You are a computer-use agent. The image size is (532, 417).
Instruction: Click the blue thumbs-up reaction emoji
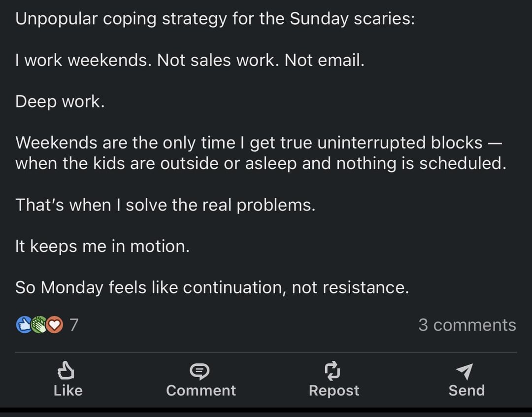(x=24, y=325)
